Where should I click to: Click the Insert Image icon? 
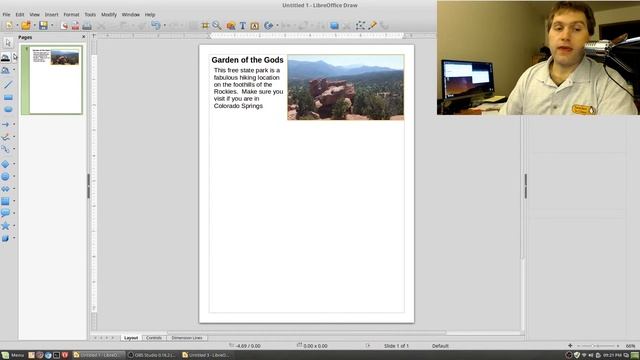[231, 26]
